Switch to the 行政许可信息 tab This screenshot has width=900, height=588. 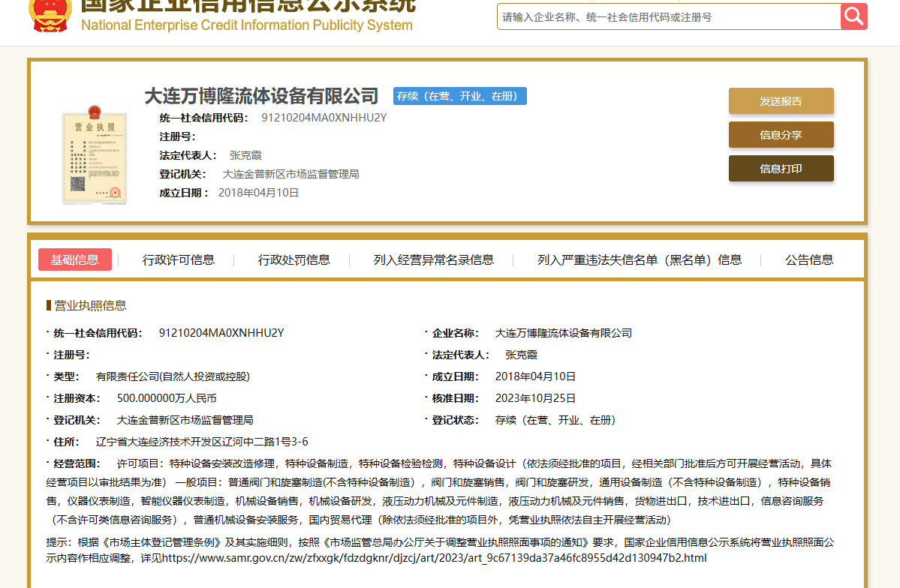(179, 259)
